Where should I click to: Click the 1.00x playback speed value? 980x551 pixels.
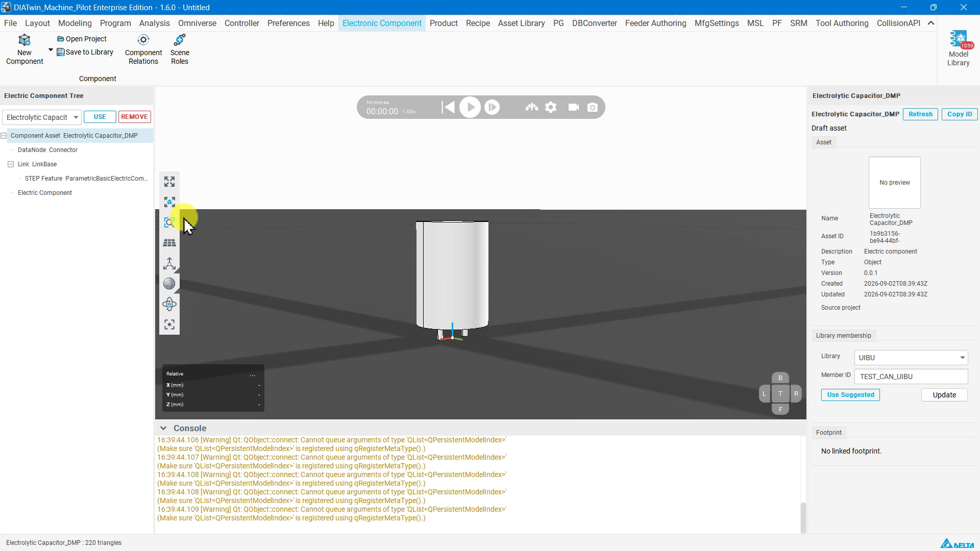point(409,112)
